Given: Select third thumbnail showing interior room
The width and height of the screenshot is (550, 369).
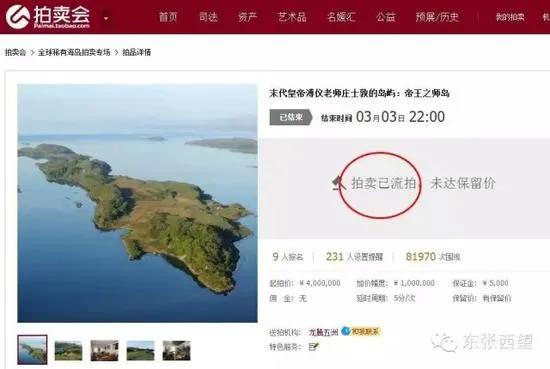Looking at the screenshot, I should [105, 350].
